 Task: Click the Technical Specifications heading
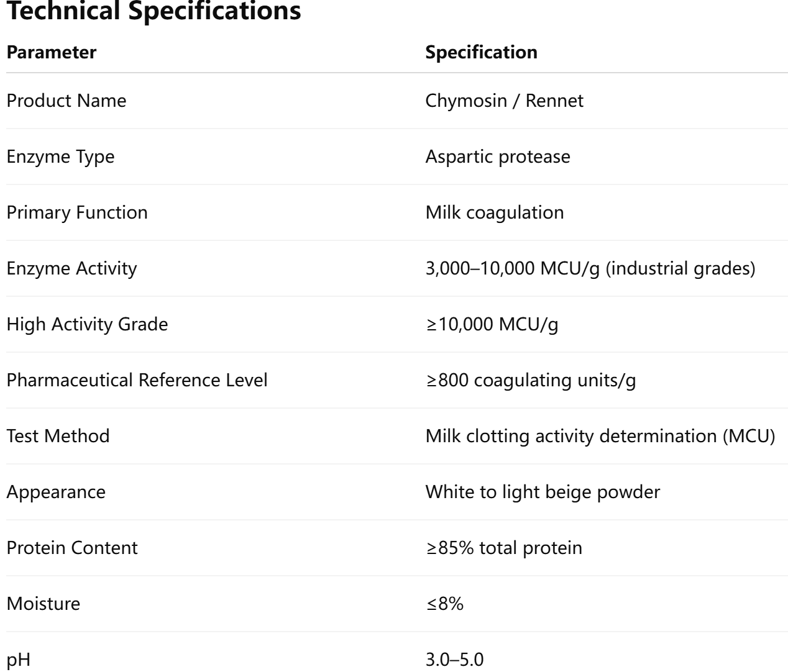153,11
